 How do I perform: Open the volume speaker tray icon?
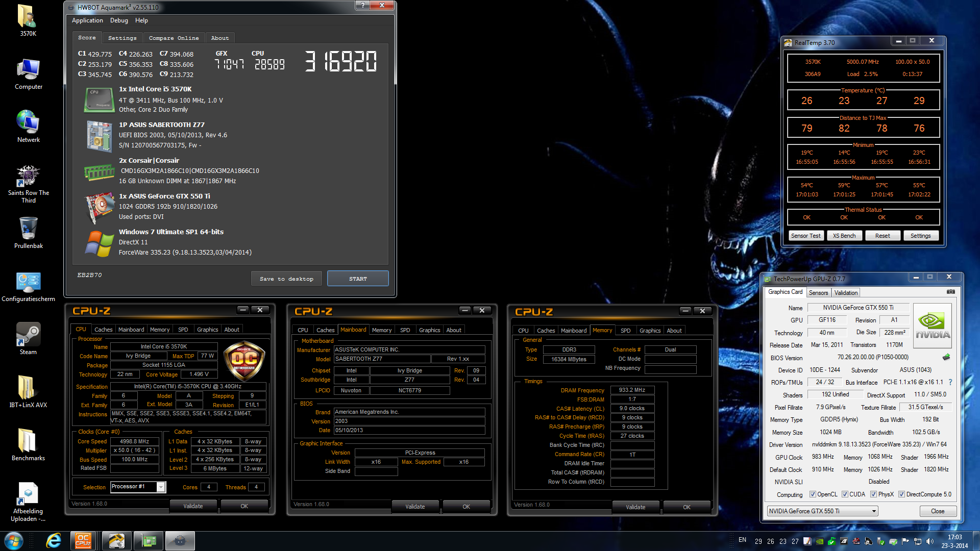point(930,541)
